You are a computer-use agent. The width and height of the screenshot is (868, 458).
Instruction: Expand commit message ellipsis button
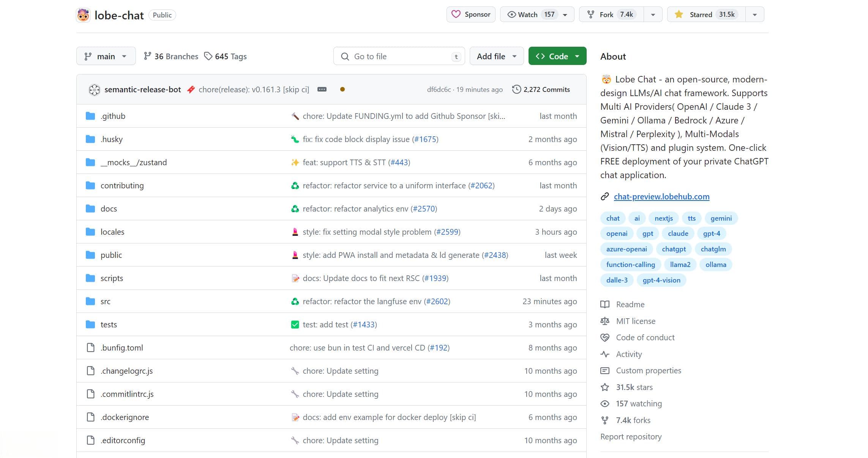[322, 90]
